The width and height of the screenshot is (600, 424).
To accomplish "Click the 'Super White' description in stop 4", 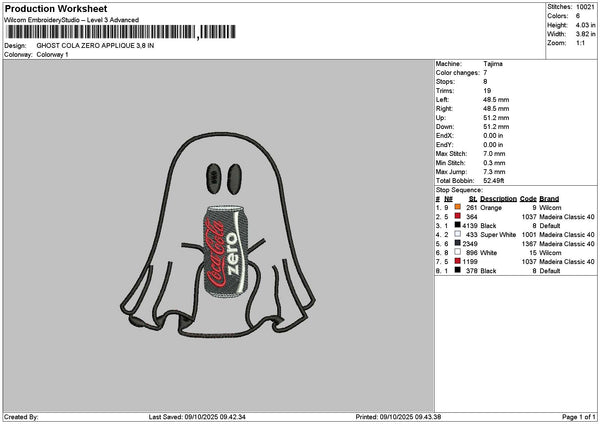I will tap(498, 235).
